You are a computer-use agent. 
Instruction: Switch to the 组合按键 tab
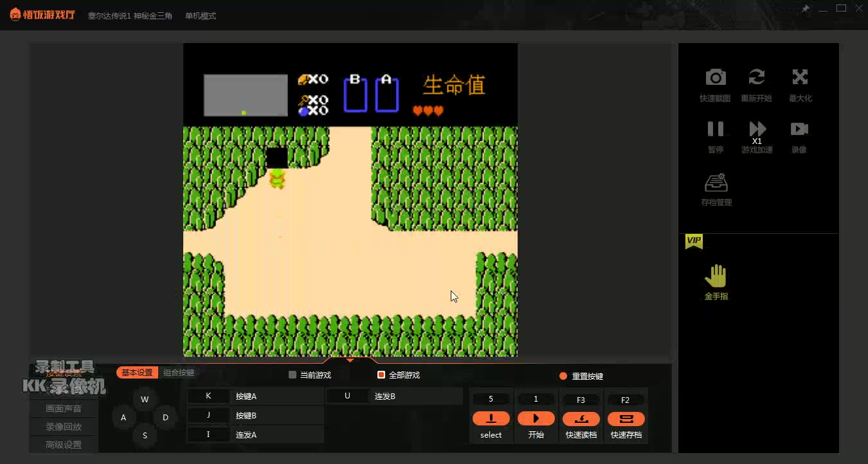tap(179, 373)
